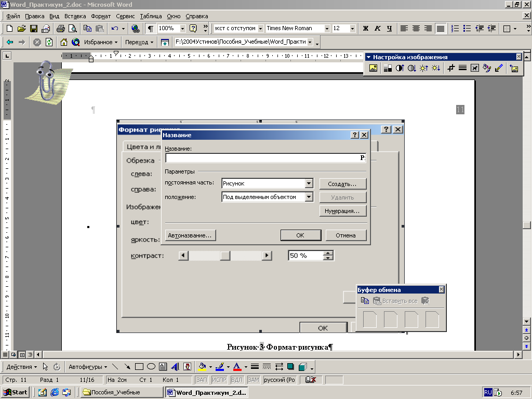Screen dimensions: 532x399
Task: Choose the Select Objects pointer on Drawing toolbar
Action: pos(45,367)
